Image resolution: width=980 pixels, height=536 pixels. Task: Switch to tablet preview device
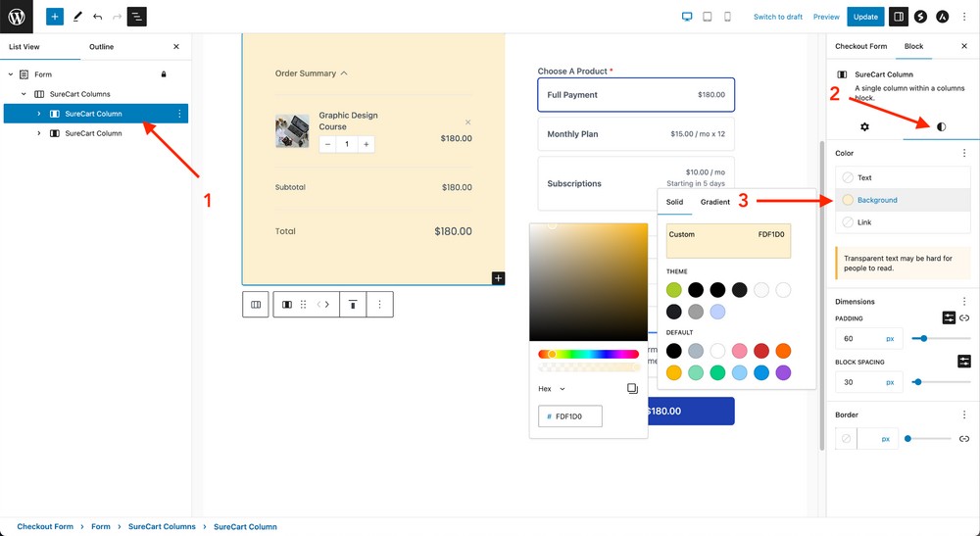click(707, 17)
